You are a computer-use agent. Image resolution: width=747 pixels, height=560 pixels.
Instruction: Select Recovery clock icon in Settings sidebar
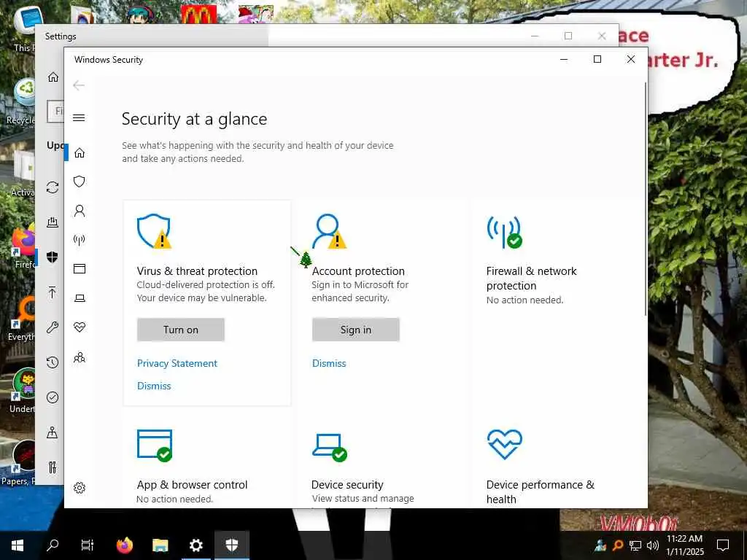pos(53,362)
